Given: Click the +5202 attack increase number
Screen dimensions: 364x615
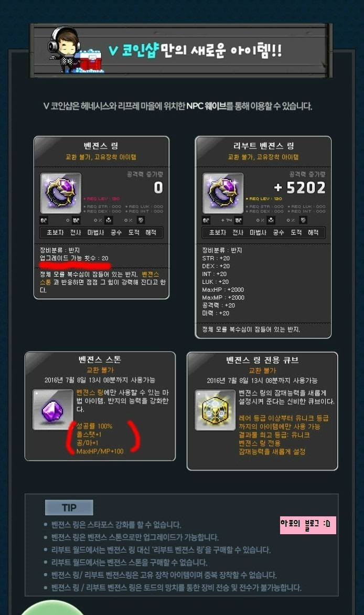Looking at the screenshot, I should click(299, 188).
